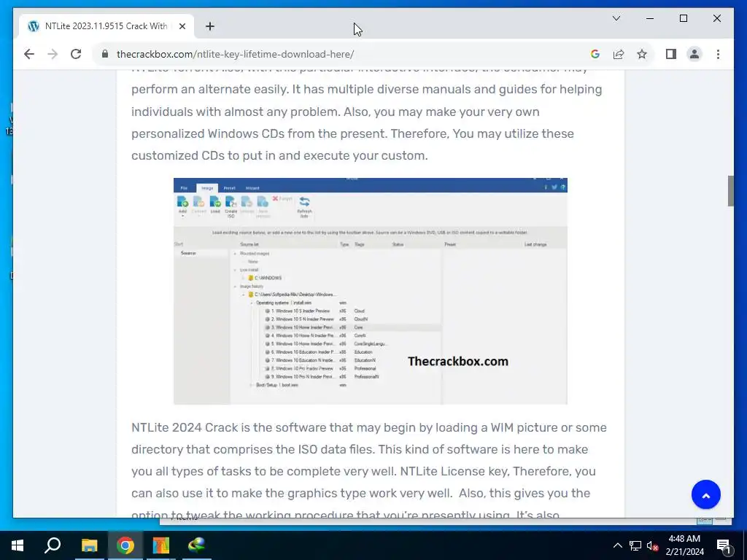Viewport: 747px width, 560px height.
Task: View site information via lock icon
Action: coord(105,54)
